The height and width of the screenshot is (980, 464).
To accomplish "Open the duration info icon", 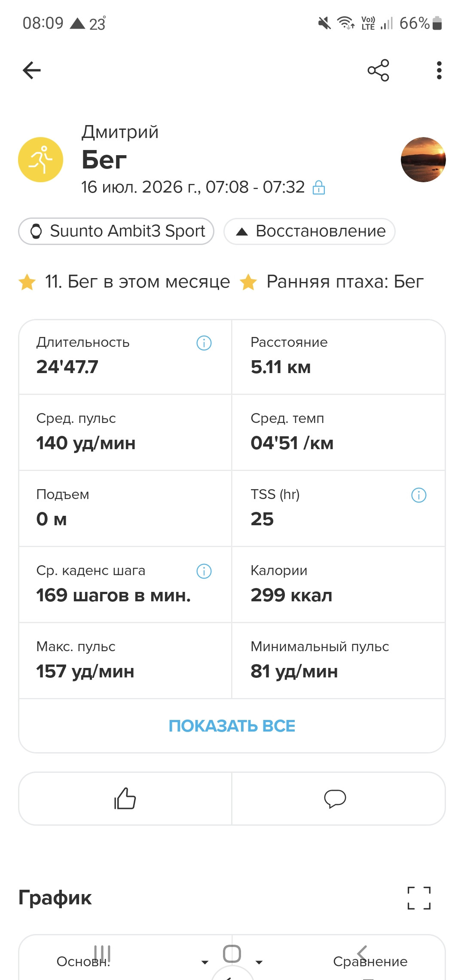I will tap(204, 343).
